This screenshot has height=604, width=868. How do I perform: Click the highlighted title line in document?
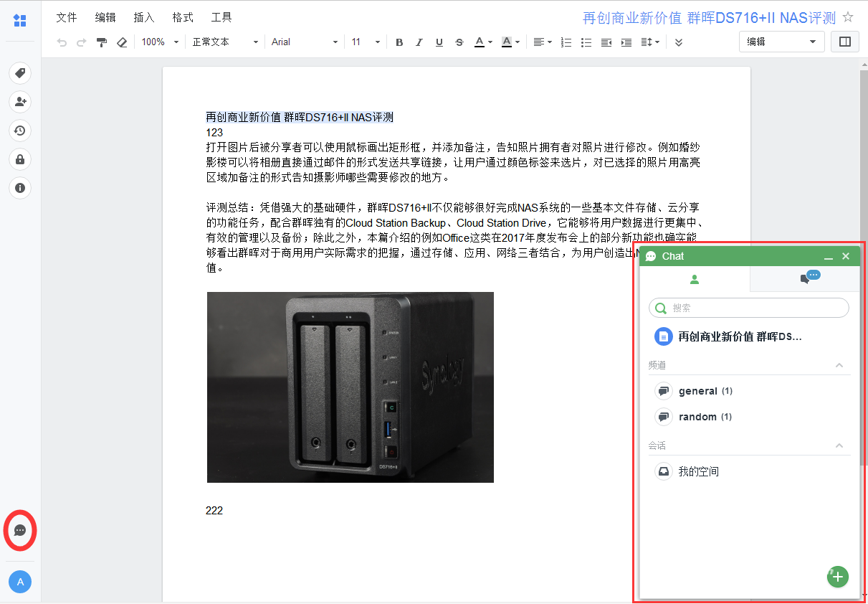[x=300, y=117]
